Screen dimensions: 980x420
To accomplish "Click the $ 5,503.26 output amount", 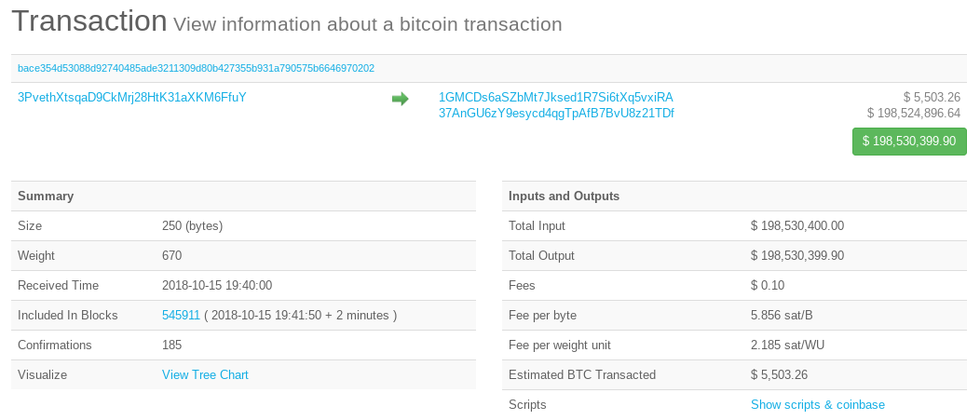I will click(932, 98).
